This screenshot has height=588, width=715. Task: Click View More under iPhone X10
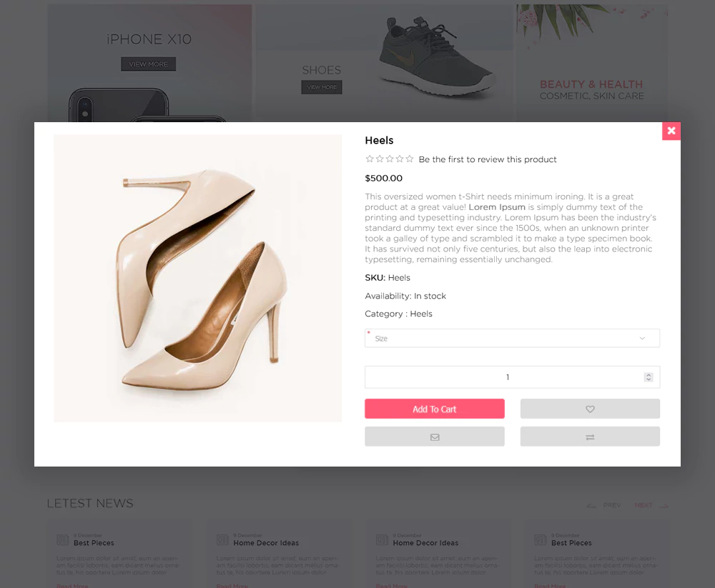(x=148, y=64)
